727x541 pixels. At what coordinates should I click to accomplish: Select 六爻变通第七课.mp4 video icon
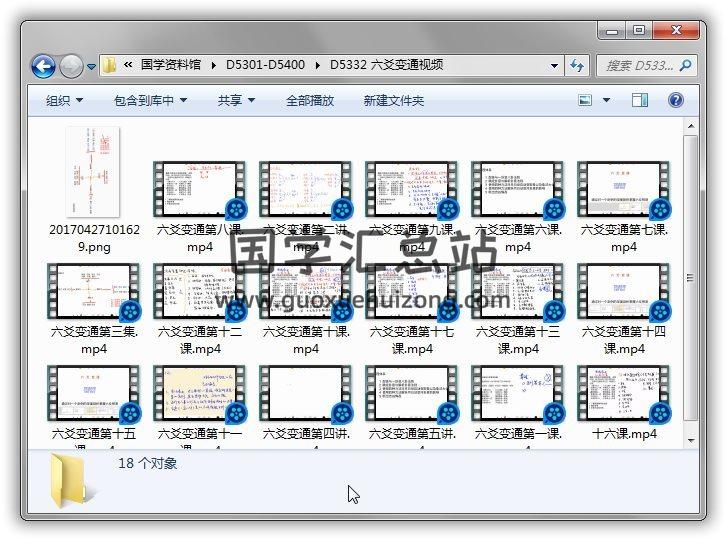coord(624,190)
